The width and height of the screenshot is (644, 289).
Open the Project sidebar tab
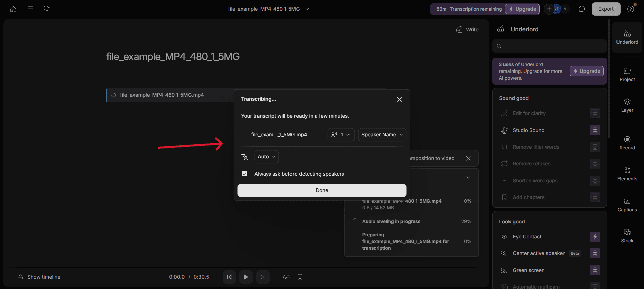(x=627, y=75)
